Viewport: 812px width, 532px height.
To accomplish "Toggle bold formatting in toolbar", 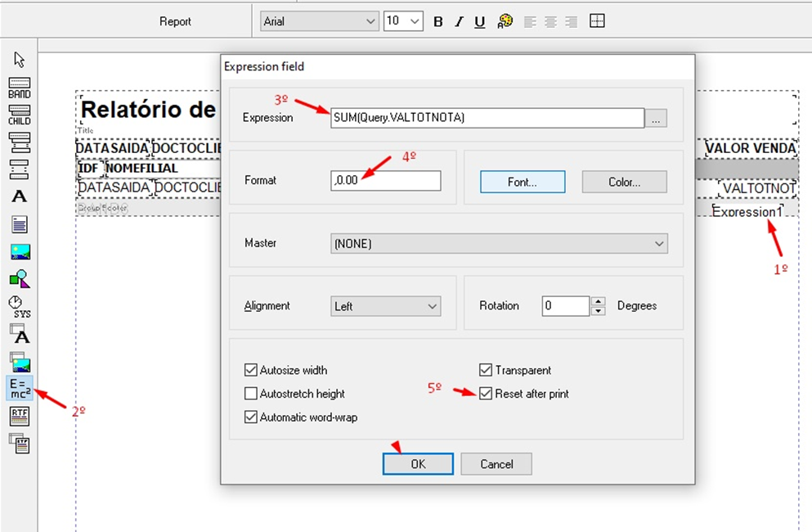I will click(438, 22).
